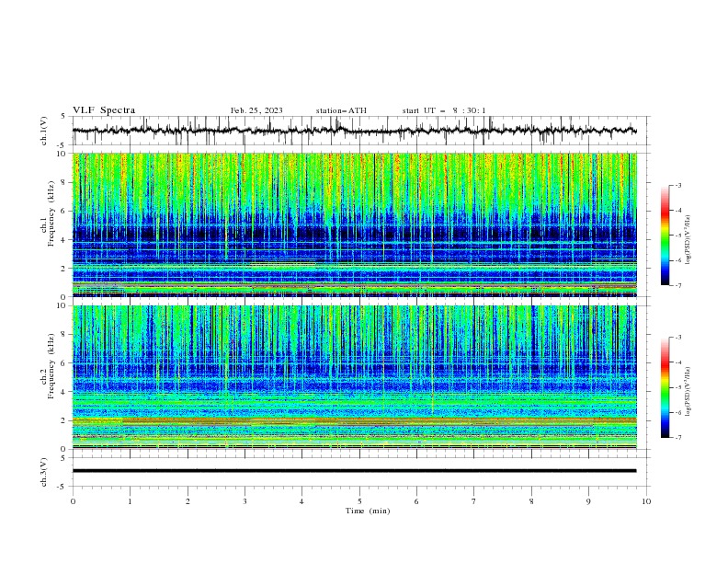
Task: Select the date "Feb. 25, 2023"
Action: (x=256, y=110)
